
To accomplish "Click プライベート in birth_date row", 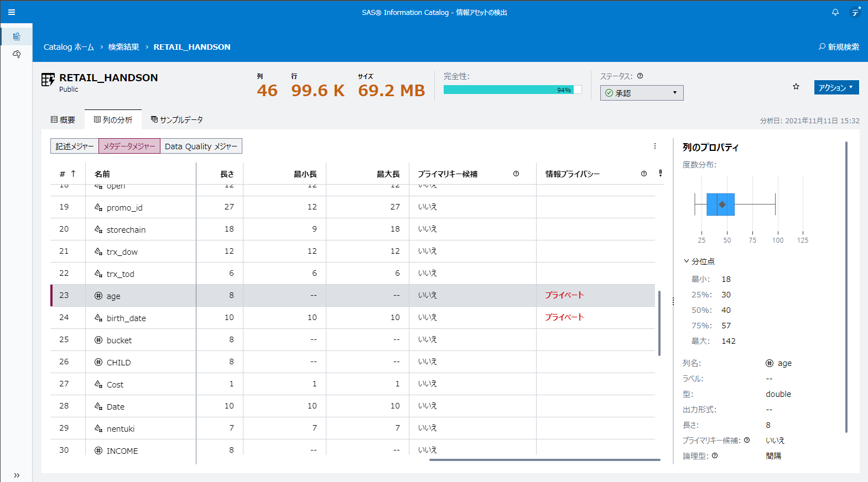I will (564, 317).
